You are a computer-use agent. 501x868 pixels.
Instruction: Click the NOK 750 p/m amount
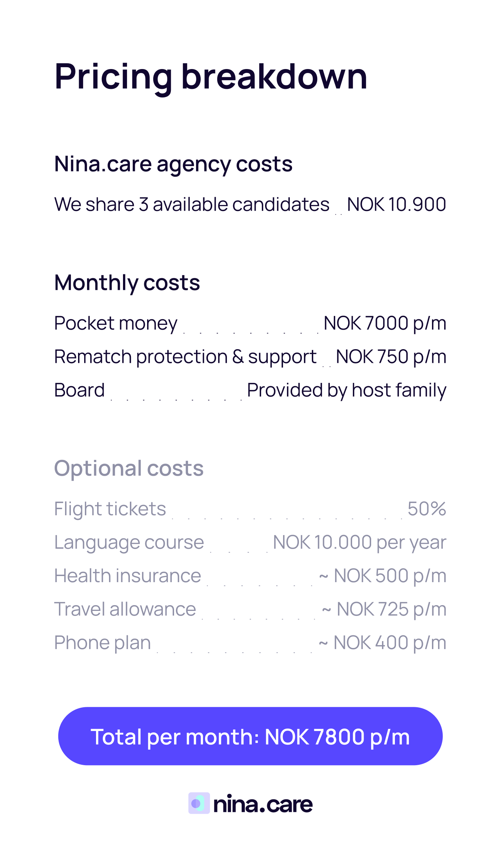(x=391, y=357)
